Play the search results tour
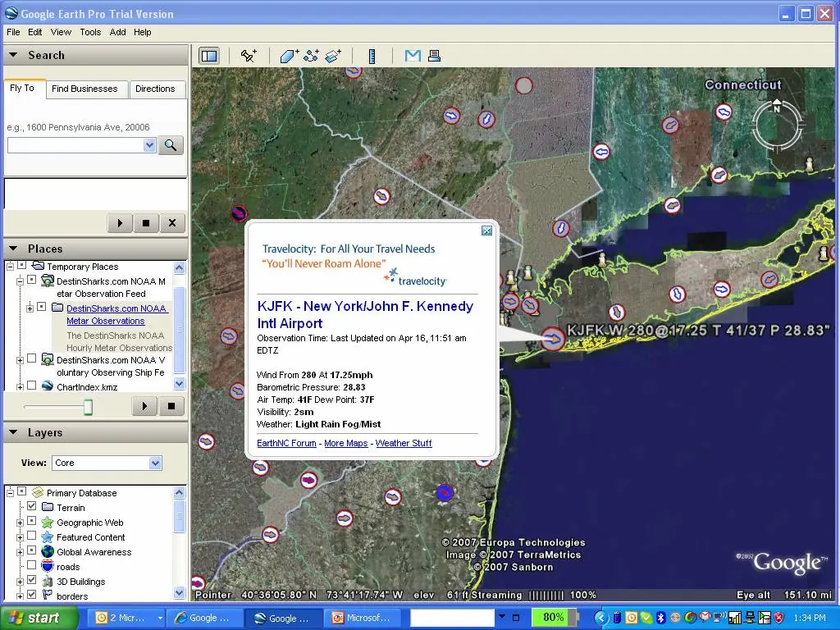The image size is (840, 630). pos(120,223)
